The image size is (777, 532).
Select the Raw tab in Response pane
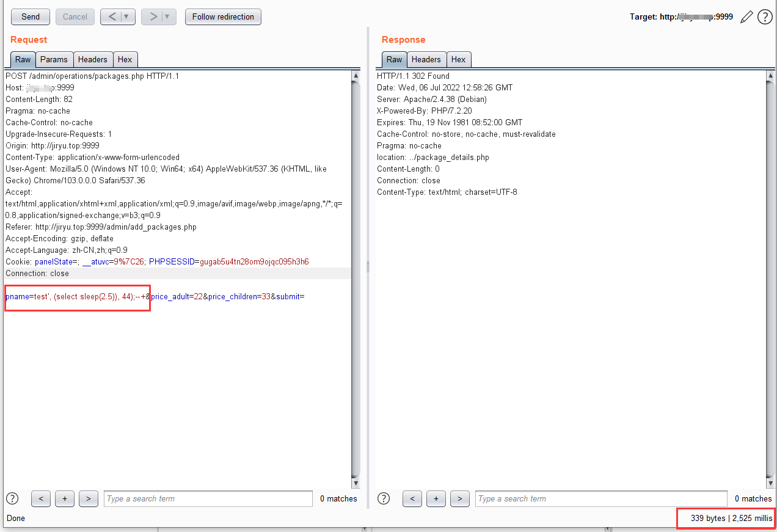(395, 59)
